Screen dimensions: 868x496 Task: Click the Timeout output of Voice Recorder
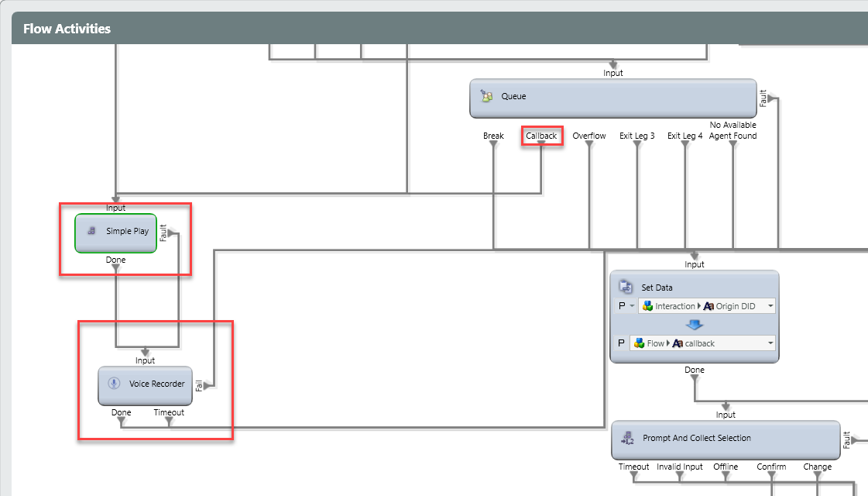click(x=169, y=413)
